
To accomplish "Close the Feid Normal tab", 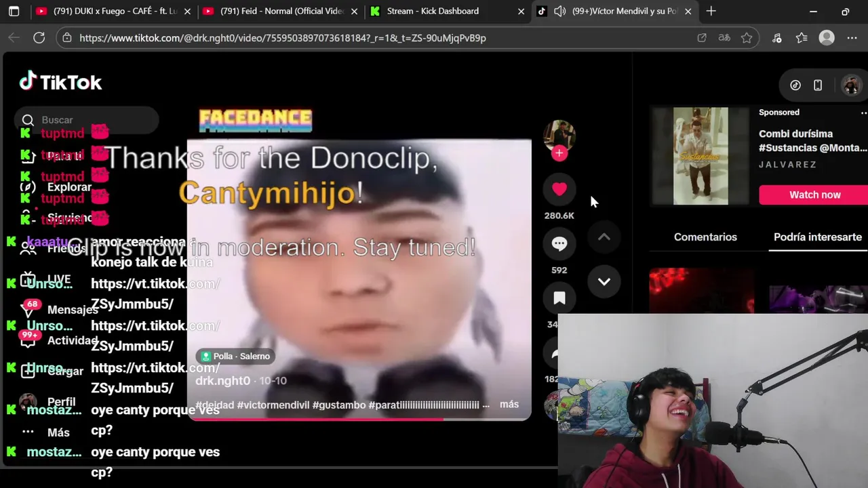I will tap(354, 12).
